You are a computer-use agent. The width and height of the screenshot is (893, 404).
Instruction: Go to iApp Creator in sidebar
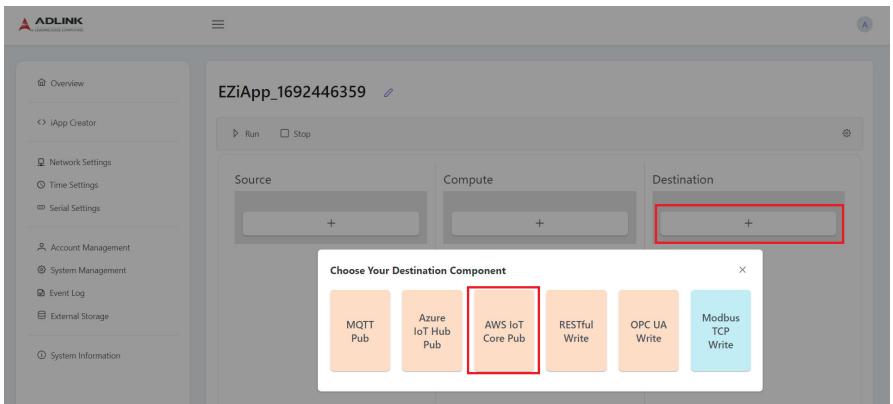tap(67, 123)
